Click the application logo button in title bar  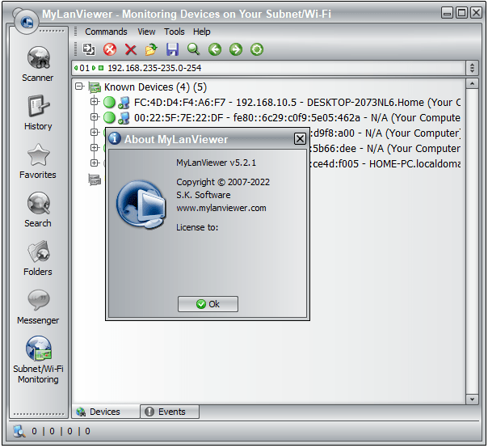[27, 22]
